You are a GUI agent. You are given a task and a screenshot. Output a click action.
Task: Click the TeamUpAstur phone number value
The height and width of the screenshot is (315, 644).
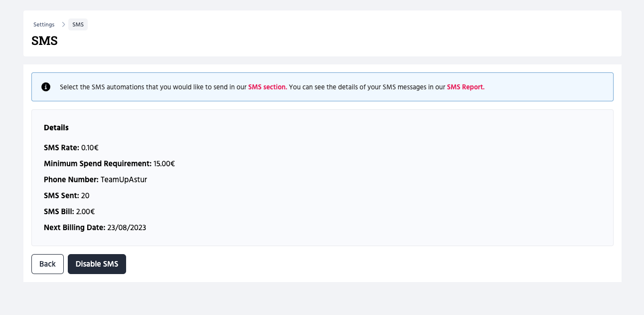click(x=124, y=180)
